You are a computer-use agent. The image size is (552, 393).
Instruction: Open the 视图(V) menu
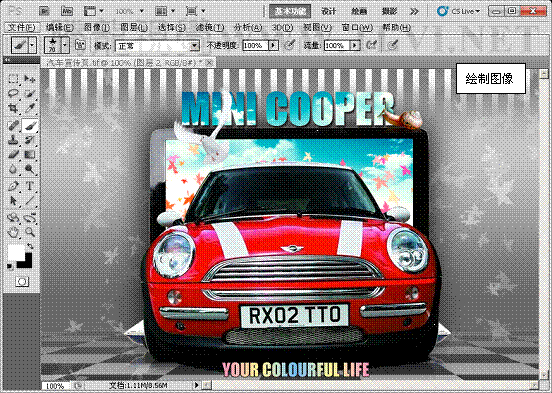[x=317, y=28]
